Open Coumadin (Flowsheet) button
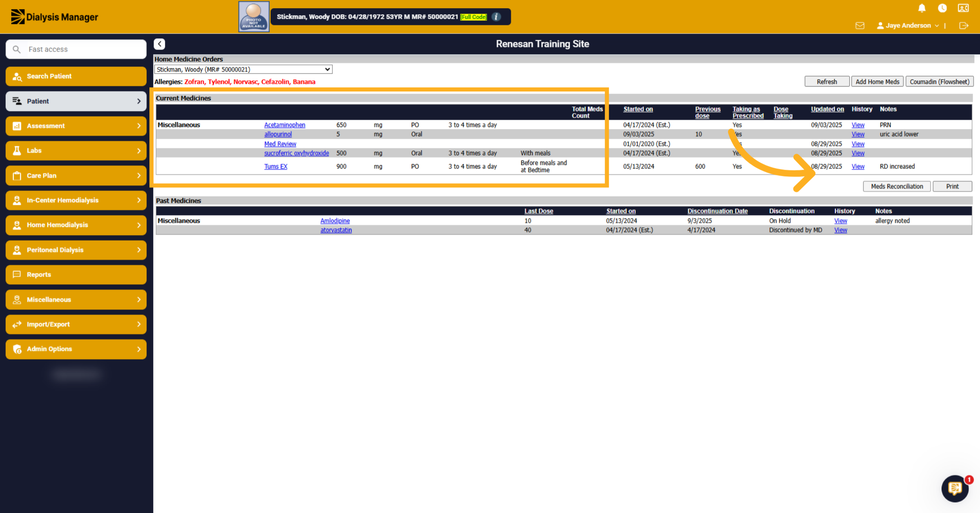Viewport: 980px width, 513px height. click(940, 82)
